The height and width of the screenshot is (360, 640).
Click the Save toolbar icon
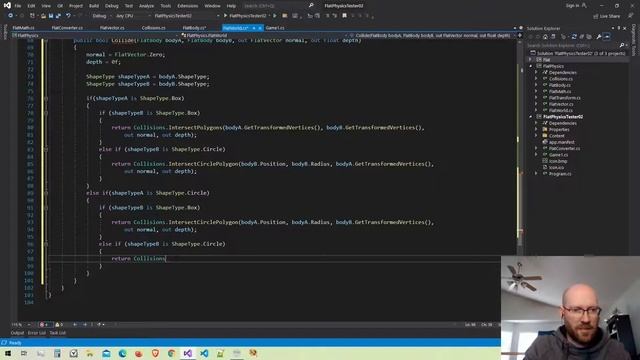51,16
